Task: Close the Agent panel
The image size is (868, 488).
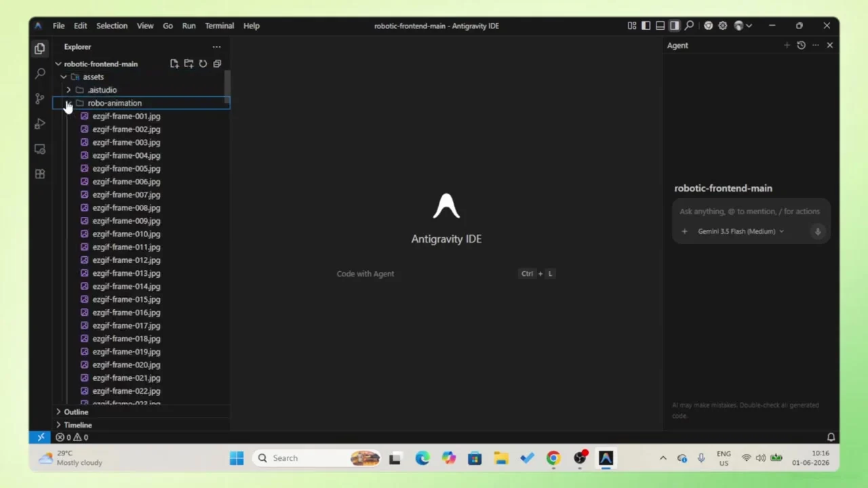Action: pyautogui.click(x=829, y=45)
